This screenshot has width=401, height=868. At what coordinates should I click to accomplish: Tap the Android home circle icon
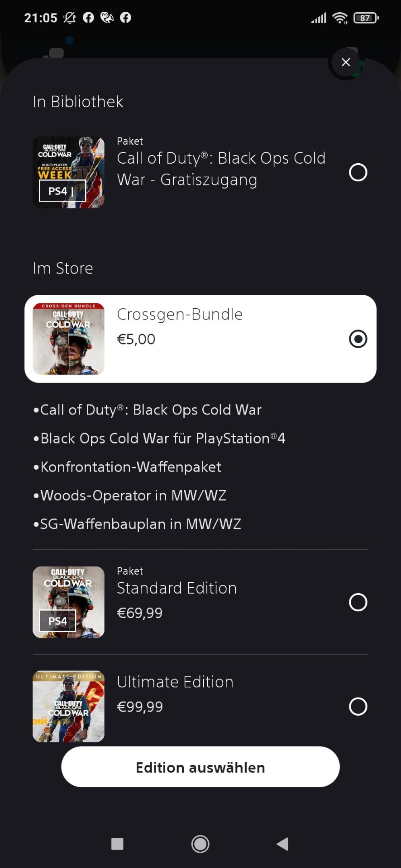click(x=200, y=844)
